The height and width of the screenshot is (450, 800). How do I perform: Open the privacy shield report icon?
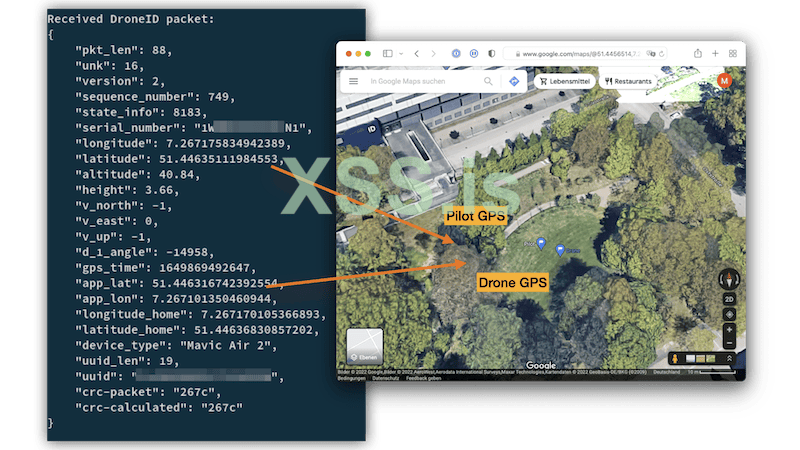[491, 54]
